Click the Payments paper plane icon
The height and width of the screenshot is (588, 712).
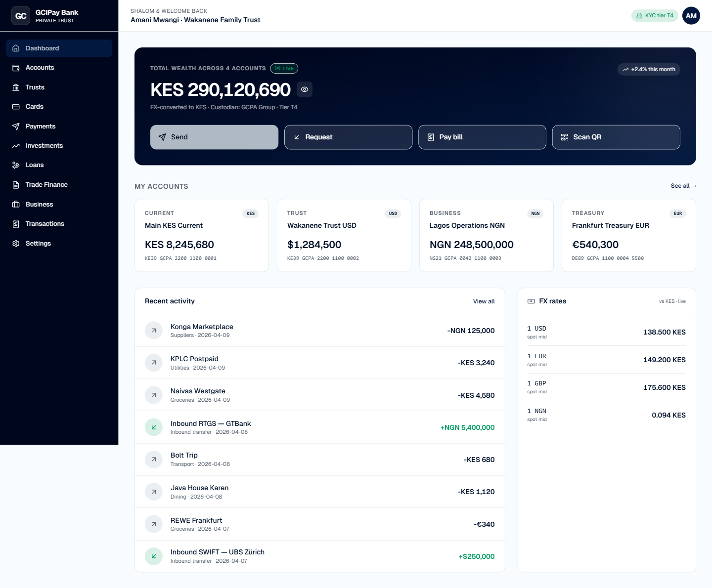click(16, 126)
